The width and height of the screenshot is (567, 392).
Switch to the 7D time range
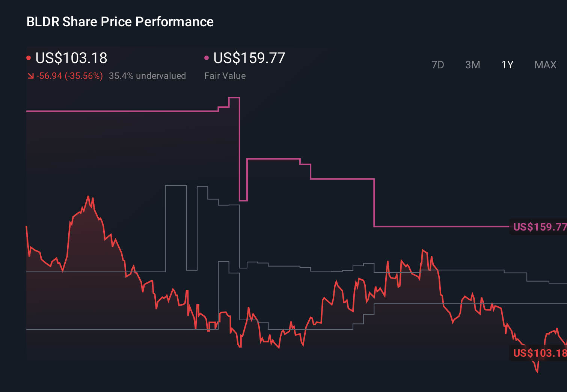click(x=438, y=65)
